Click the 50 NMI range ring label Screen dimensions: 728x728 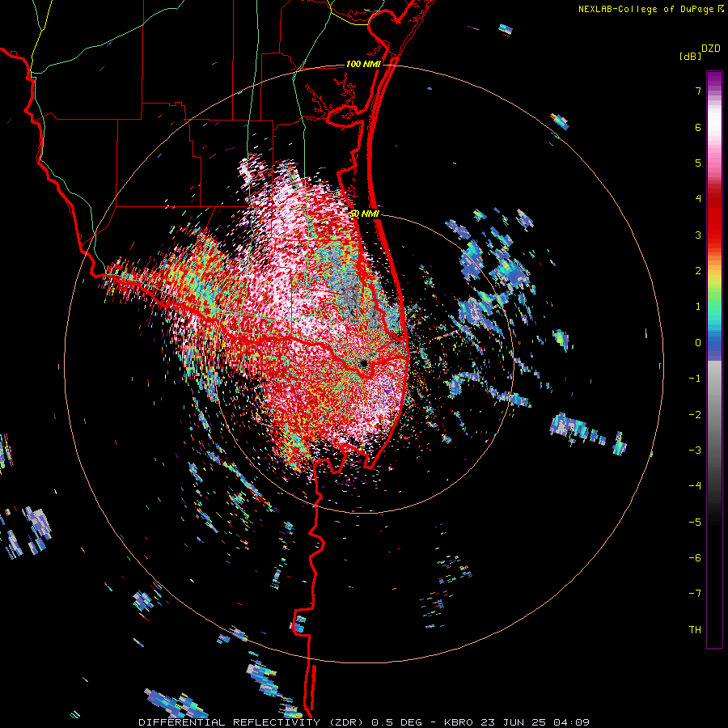(x=365, y=214)
